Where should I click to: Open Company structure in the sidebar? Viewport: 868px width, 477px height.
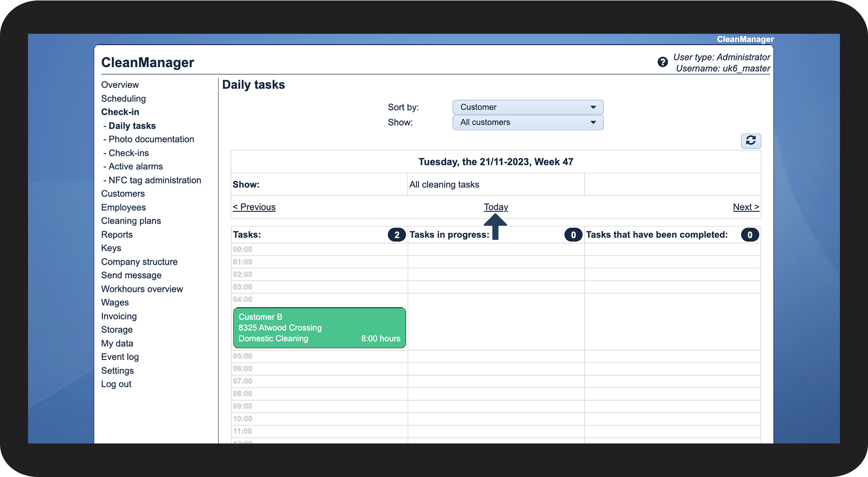point(139,262)
